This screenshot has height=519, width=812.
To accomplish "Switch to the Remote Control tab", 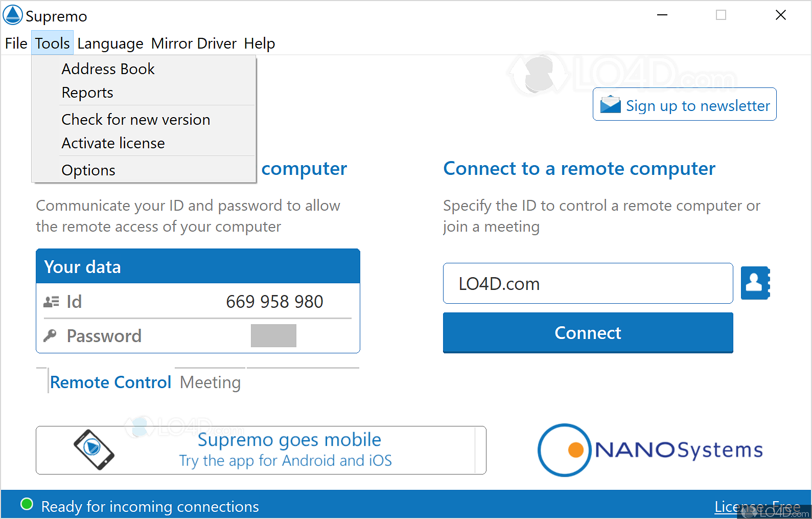I will 110,382.
